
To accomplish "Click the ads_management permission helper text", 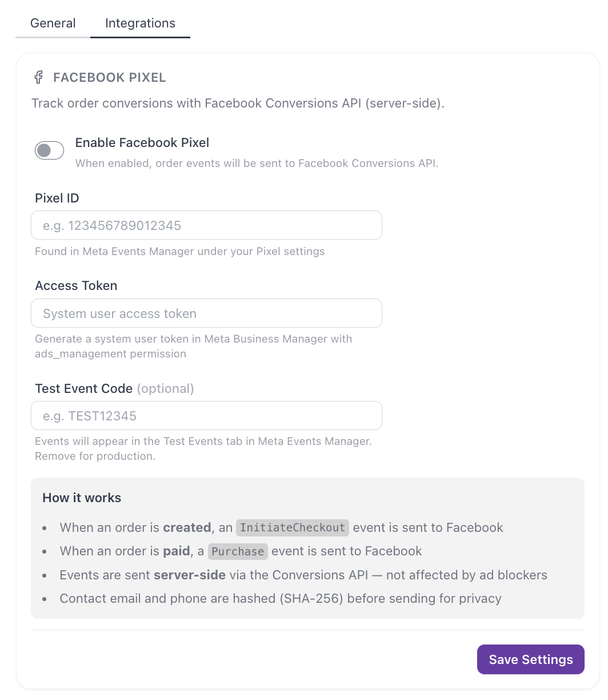I will 194,347.
